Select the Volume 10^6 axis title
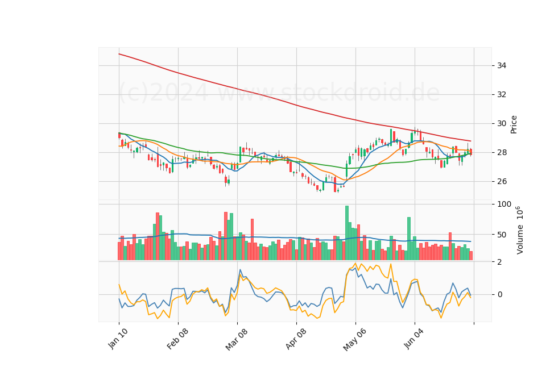The height and width of the screenshot is (392, 546). pos(519,230)
